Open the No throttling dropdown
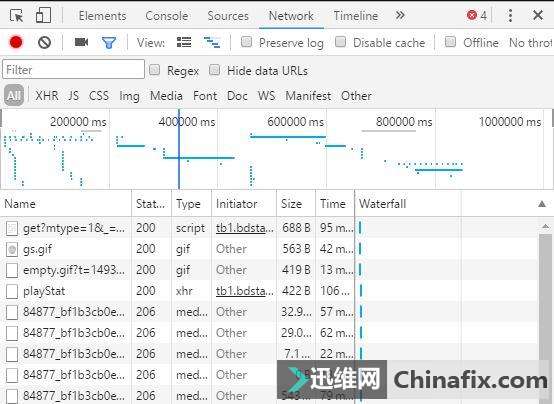This screenshot has width=554, height=404. [x=531, y=43]
